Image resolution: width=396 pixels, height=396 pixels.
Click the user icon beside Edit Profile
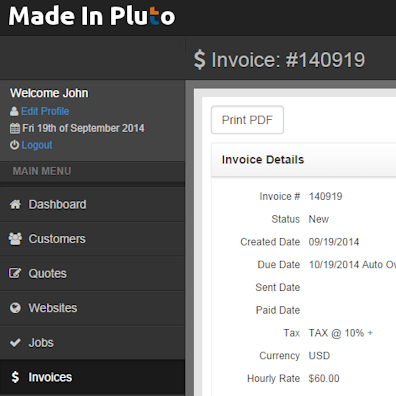[x=14, y=111]
